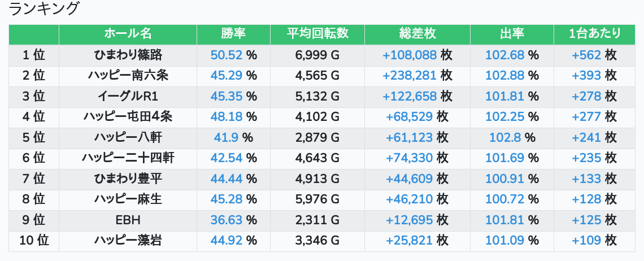The height and width of the screenshot is (261, 644).
Task: Click the ハッピー屯田4条 hall name
Action: click(x=128, y=116)
